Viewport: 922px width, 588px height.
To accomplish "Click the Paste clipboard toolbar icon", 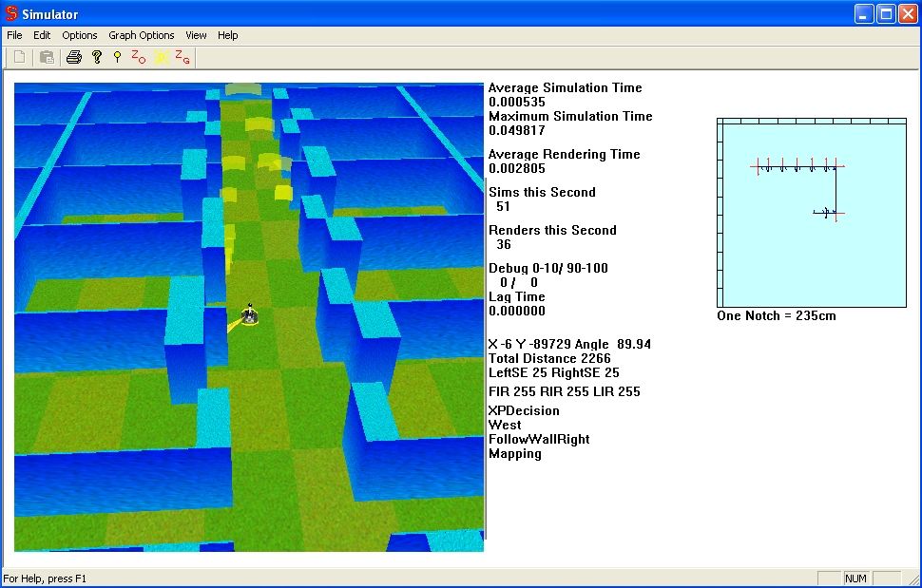I will point(47,58).
